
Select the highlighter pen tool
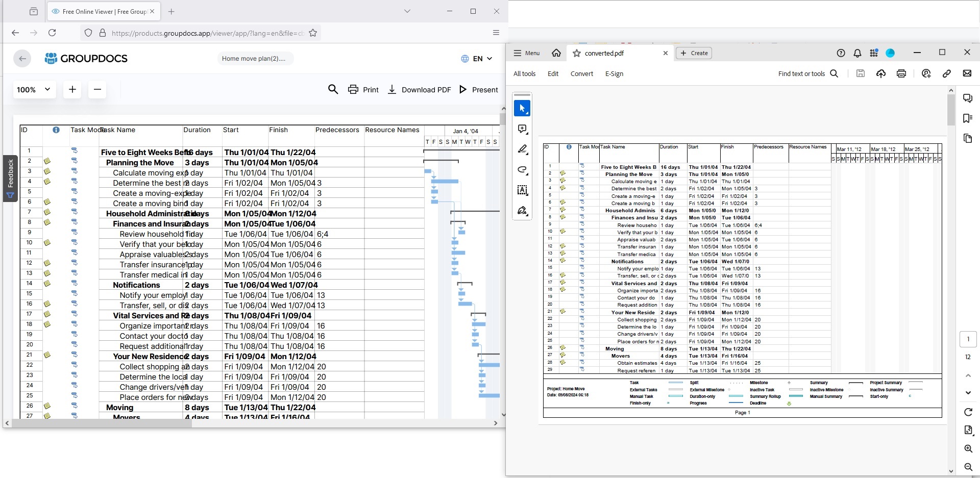point(522,149)
